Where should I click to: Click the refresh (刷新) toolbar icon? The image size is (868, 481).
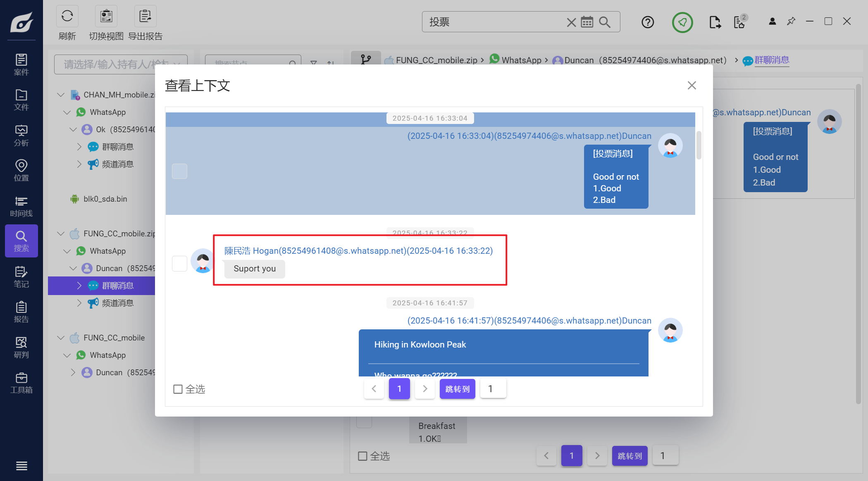pos(67,17)
